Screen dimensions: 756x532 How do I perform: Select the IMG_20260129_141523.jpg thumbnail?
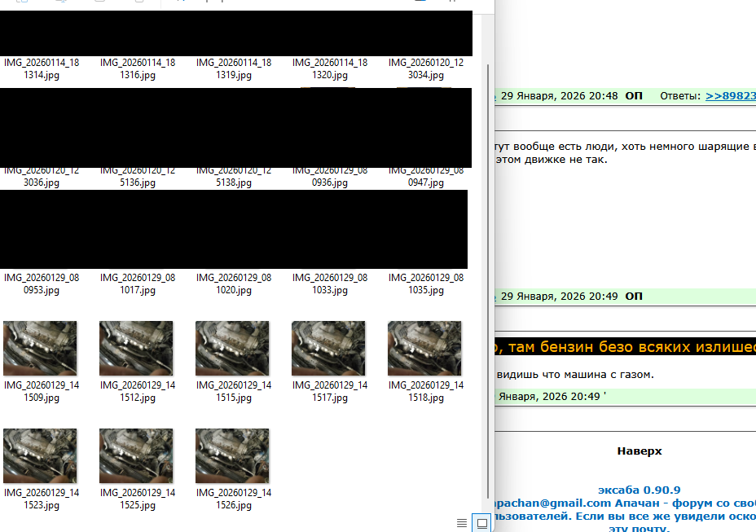click(41, 456)
